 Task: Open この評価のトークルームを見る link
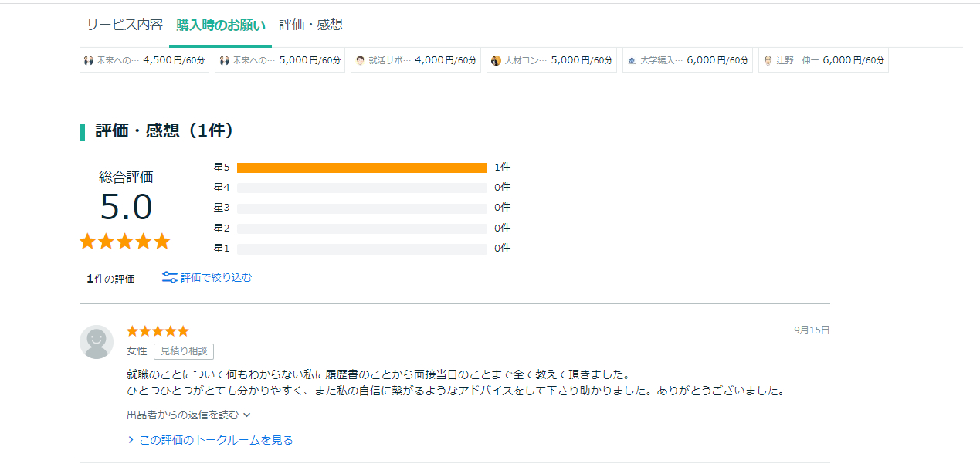[215, 439]
